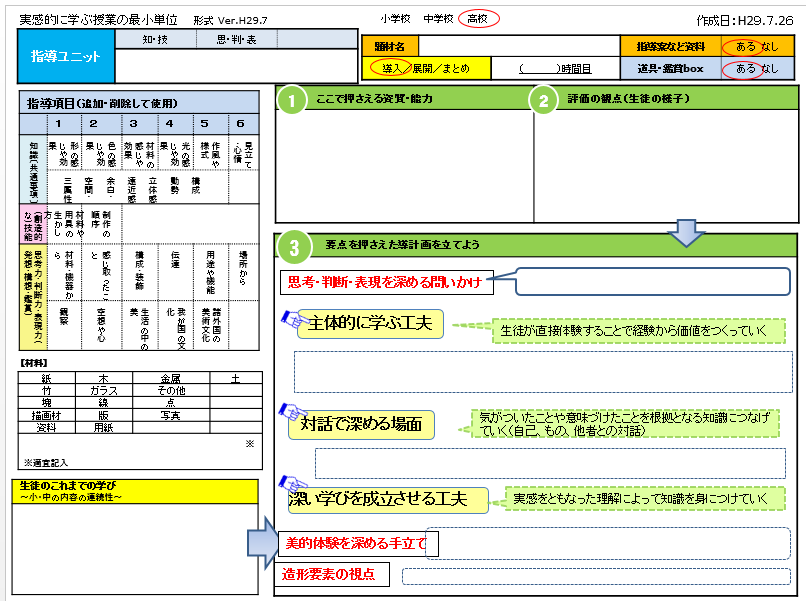Click the 主体的に学ぶ工夫 yellow label
This screenshot has width=806, height=601.
(370, 323)
